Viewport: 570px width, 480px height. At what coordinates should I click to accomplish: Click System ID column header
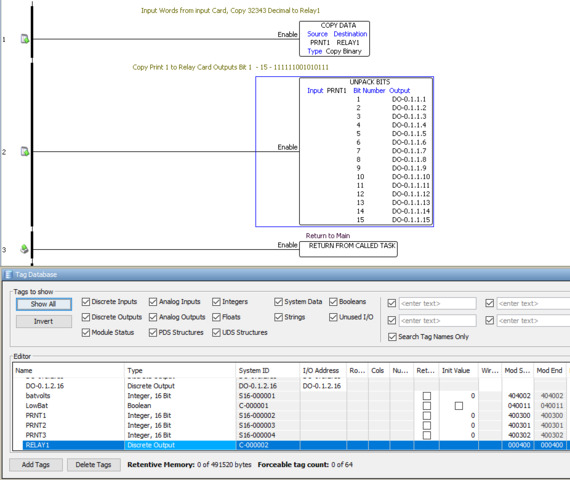(267, 370)
